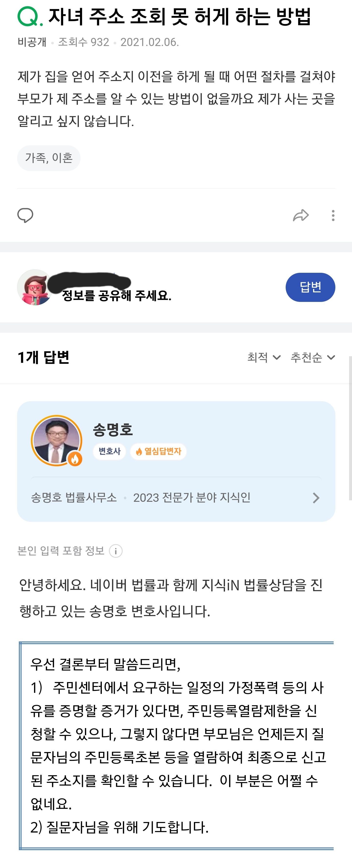
Task: Tap the 송명호 법률사무소 link
Action: coord(74,498)
